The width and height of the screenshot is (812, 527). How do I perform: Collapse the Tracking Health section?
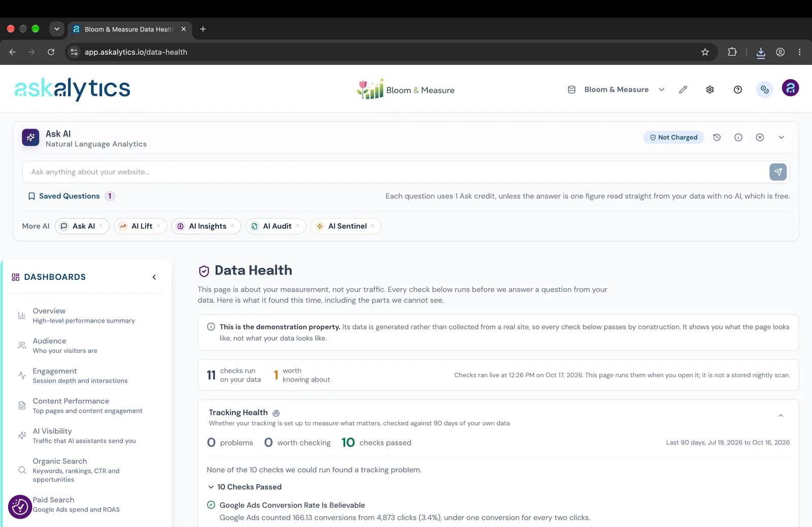781,415
